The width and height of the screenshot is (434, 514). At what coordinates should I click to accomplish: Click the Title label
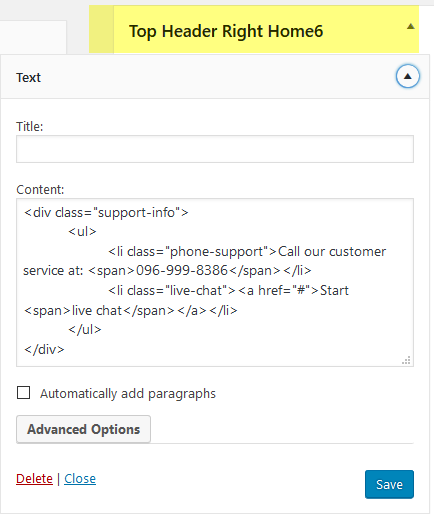(30, 127)
